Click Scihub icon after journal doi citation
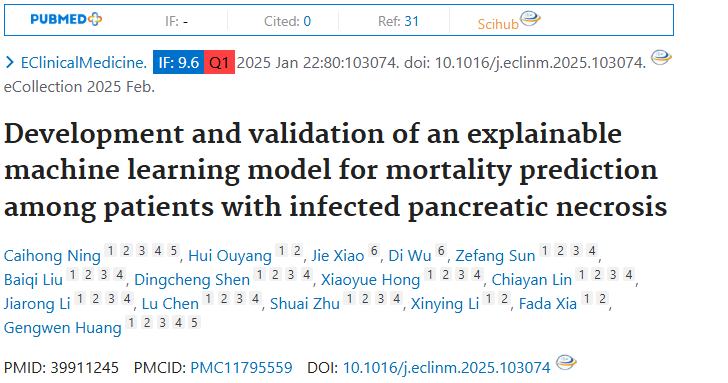The image size is (728, 383). tap(661, 58)
